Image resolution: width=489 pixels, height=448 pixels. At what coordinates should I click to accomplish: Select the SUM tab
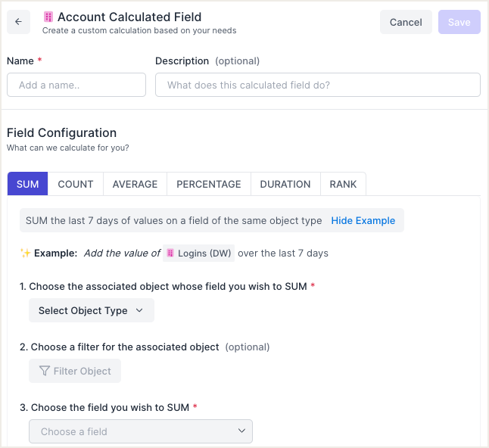pos(28,184)
